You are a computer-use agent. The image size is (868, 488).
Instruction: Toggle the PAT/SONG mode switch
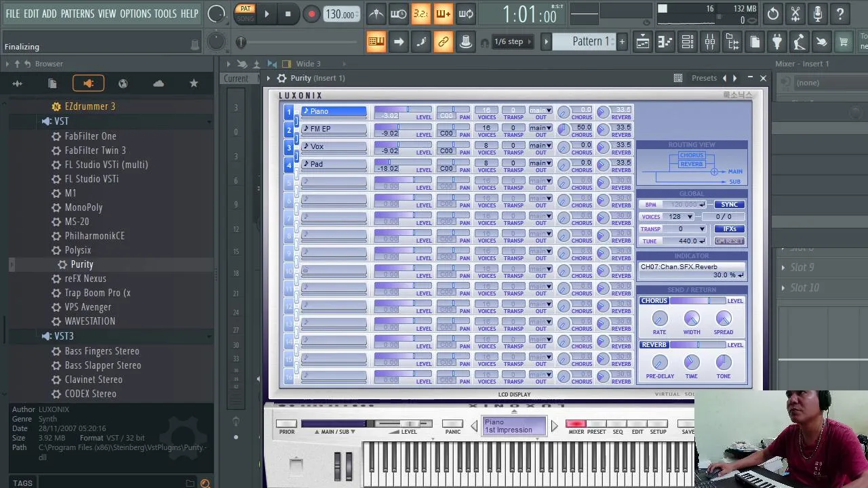[x=245, y=14]
